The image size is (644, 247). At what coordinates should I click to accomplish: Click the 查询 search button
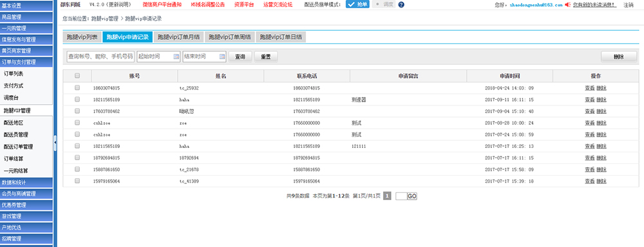240,57
